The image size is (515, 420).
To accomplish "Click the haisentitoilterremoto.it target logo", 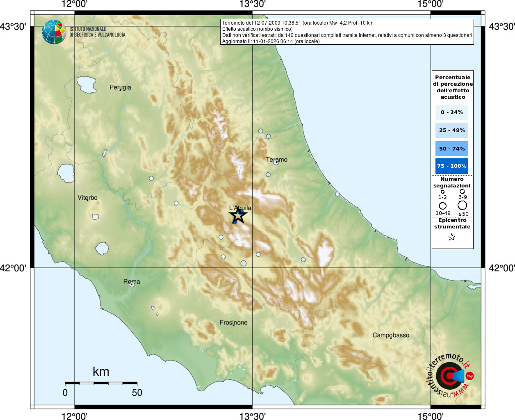I will 450,376.
